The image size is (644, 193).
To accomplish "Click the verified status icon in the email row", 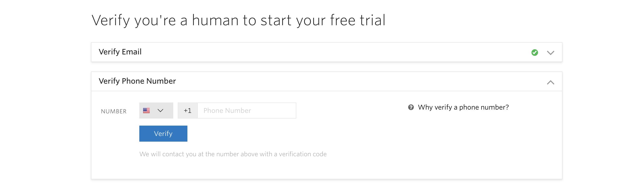I will (535, 52).
